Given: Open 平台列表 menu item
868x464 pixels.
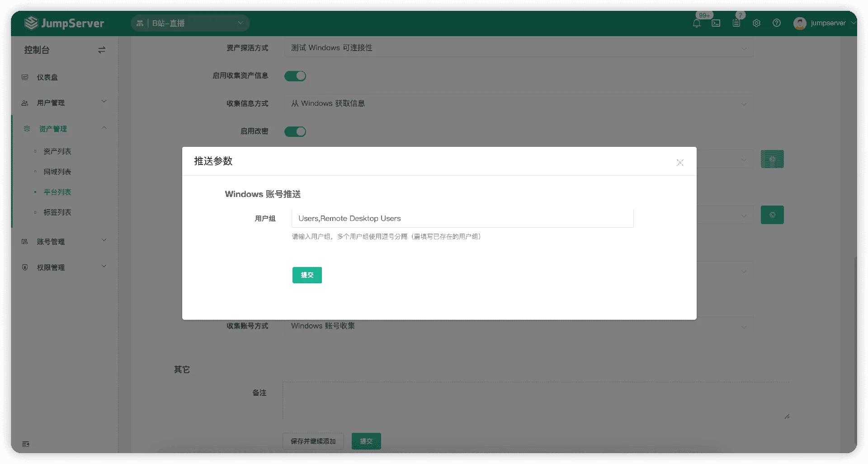Looking at the screenshot, I should pyautogui.click(x=57, y=192).
